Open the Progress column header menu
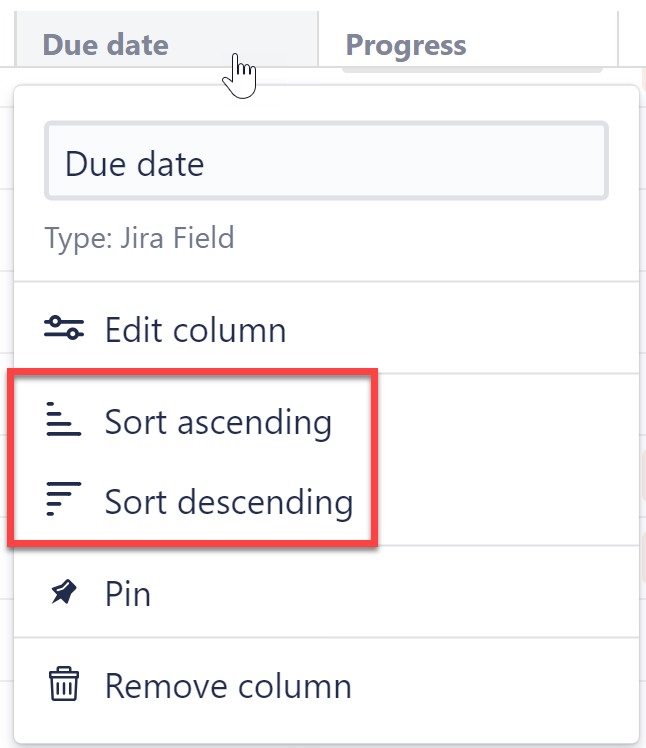646x748 pixels. [406, 45]
